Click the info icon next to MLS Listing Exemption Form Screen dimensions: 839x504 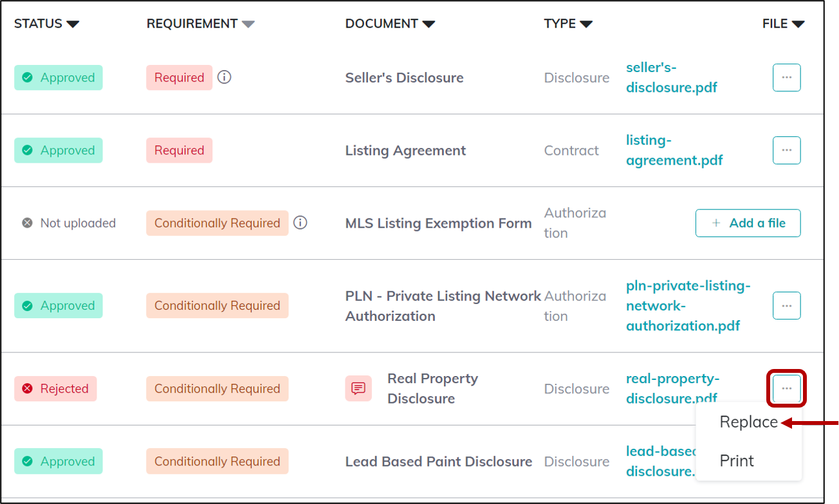[300, 222]
